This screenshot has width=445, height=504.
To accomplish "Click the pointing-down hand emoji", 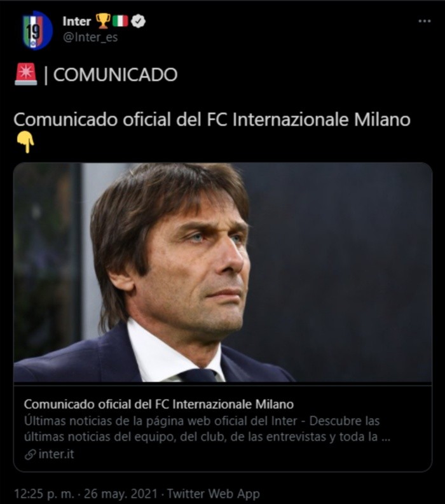I will pos(25,142).
